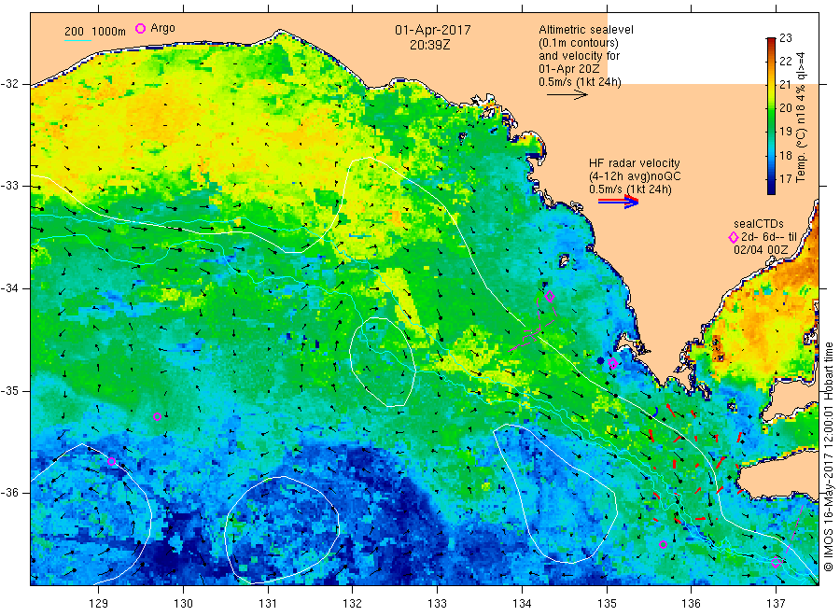Click the '20:39Z' time text
Screen dimensions: 840x616
pos(429,45)
